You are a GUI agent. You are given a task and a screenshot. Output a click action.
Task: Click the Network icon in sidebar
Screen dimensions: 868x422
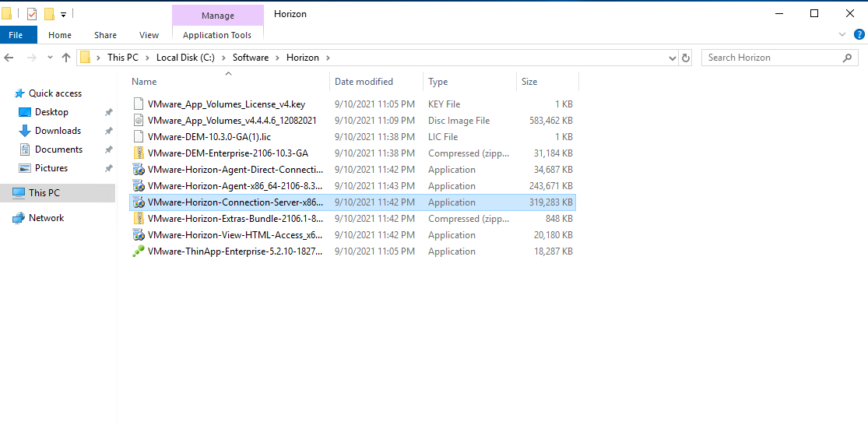pos(19,218)
